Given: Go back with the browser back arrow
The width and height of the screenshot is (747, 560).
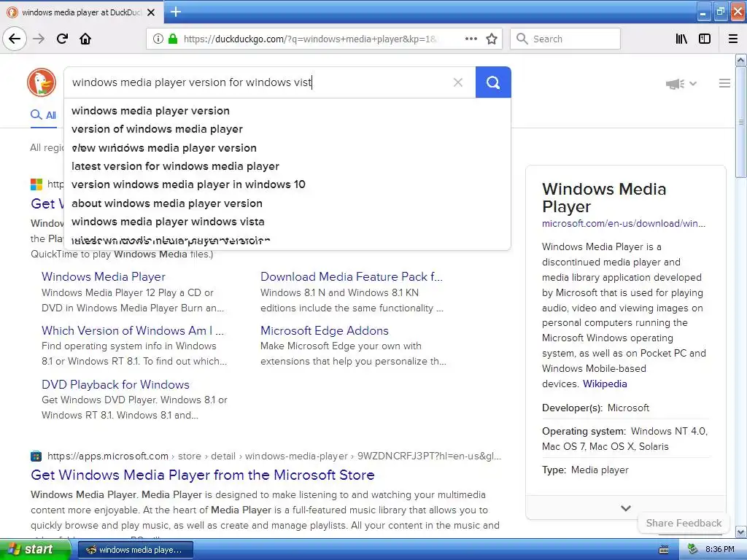Looking at the screenshot, I should [15, 39].
